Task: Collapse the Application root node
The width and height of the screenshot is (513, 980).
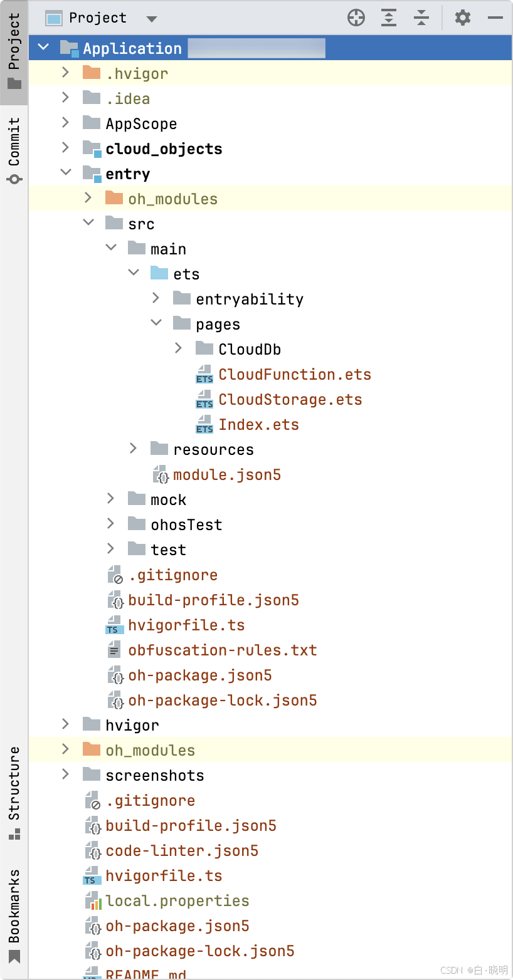Action: (x=43, y=47)
